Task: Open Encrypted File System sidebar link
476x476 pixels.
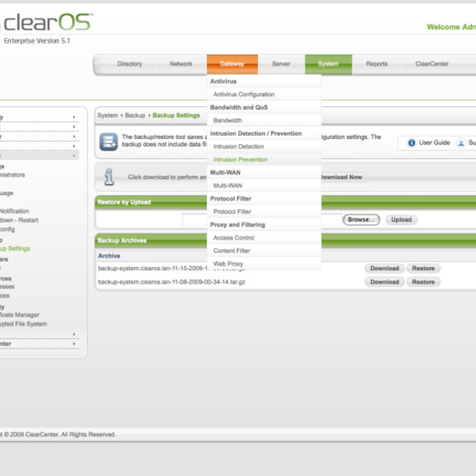Action: pyautogui.click(x=24, y=324)
